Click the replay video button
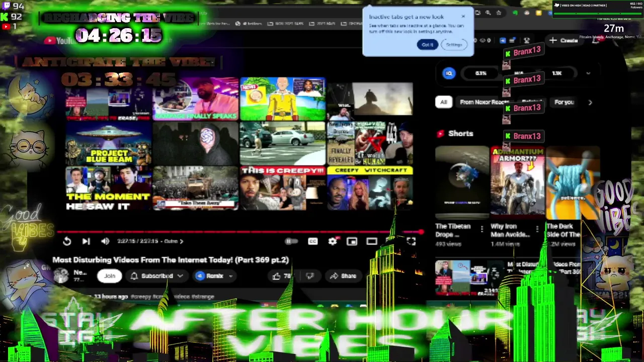Image resolution: width=644 pixels, height=362 pixels. point(67,241)
